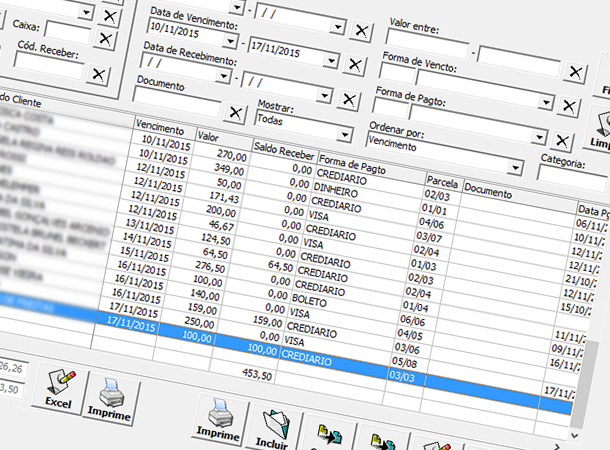Click the table's vertical scrollbar thumb
The width and height of the screenshot is (610, 450).
(583, 383)
